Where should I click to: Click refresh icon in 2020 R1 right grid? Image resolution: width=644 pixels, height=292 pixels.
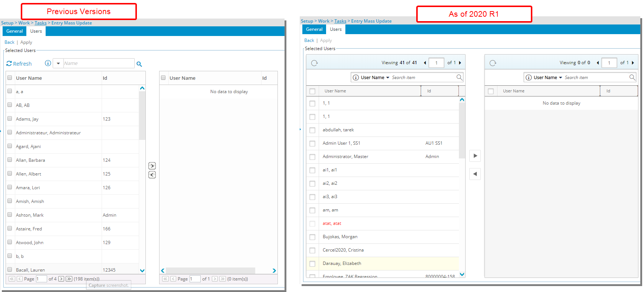493,63
